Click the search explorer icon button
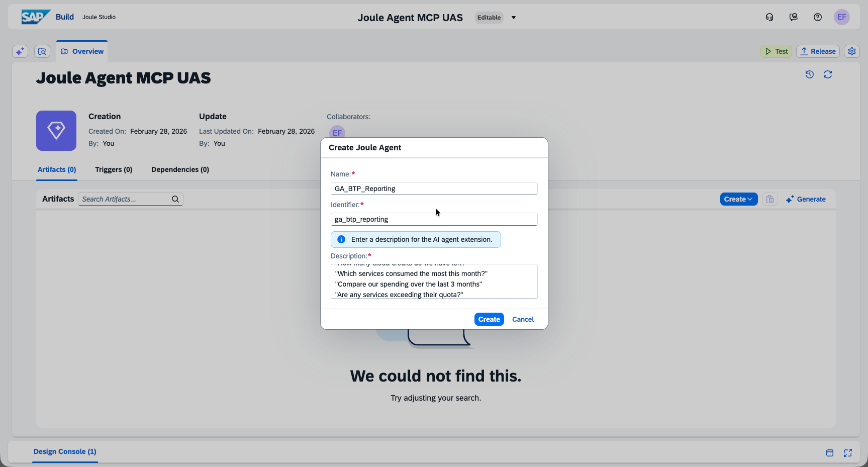Viewport: 868px width, 467px height. pos(42,51)
